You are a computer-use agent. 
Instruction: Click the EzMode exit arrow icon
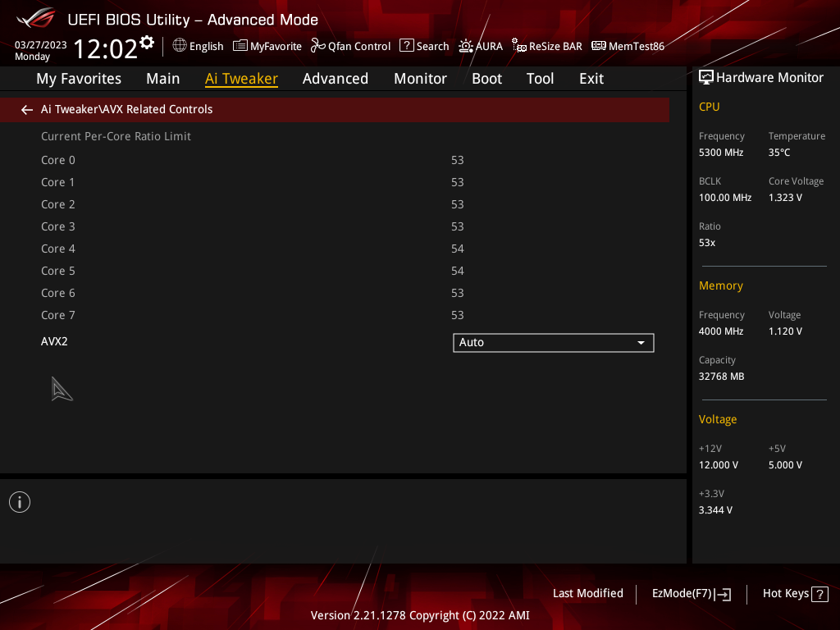point(724,594)
